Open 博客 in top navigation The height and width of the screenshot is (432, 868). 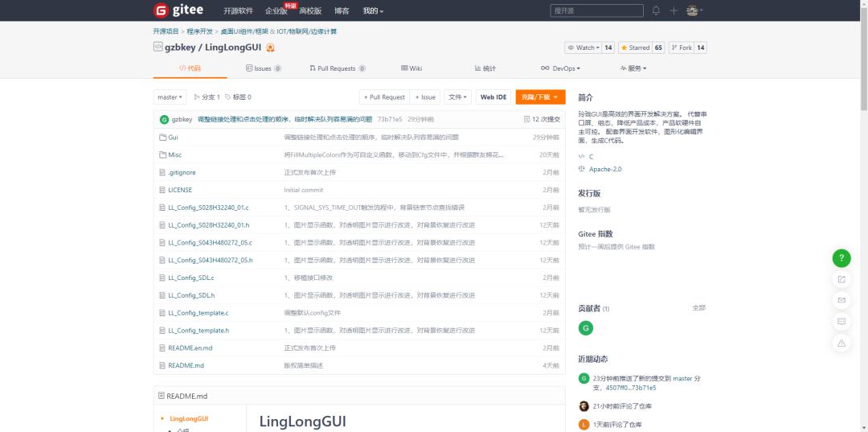click(x=342, y=11)
